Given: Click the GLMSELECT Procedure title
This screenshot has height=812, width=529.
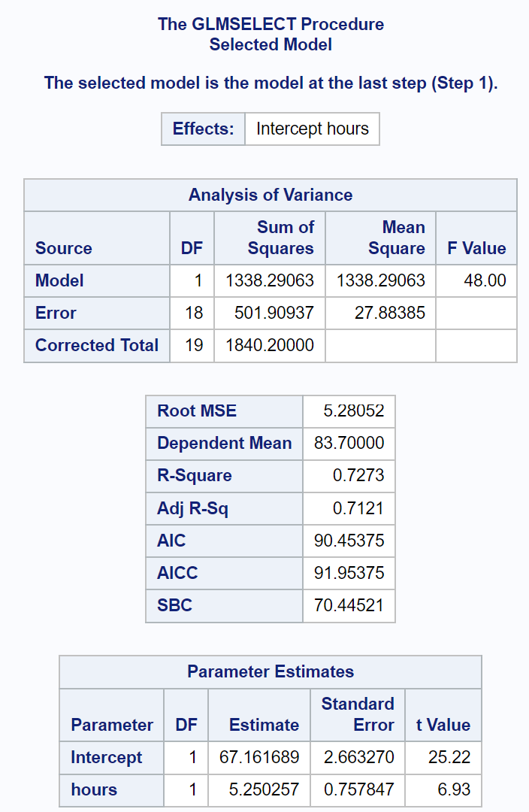Looking at the screenshot, I should click(x=271, y=24).
